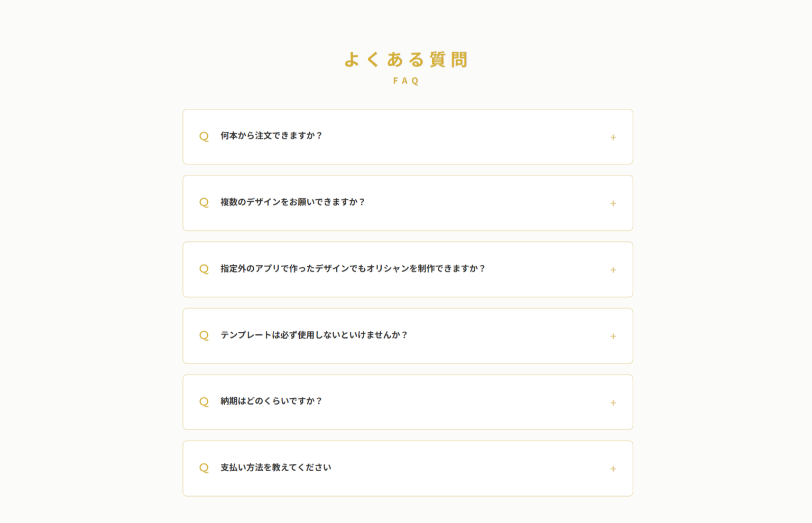This screenshot has width=812, height=523.
Task: Click the FAQ subtitle text
Action: point(406,81)
